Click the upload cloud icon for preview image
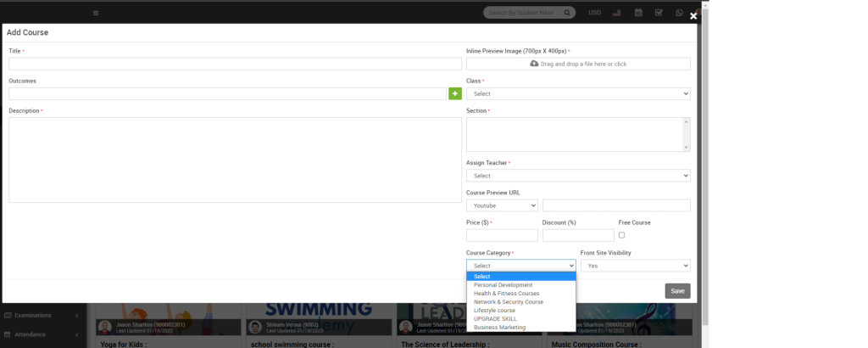This screenshot has height=348, width=868. click(534, 64)
